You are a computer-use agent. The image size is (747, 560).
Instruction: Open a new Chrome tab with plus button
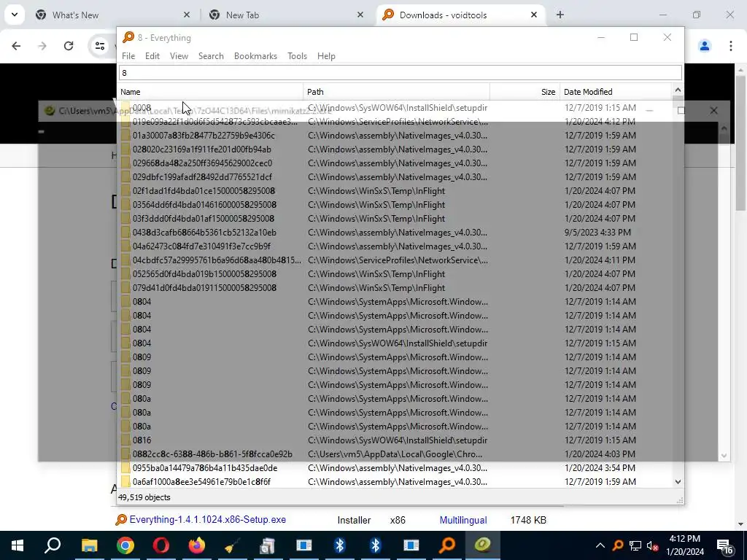pyautogui.click(x=560, y=15)
